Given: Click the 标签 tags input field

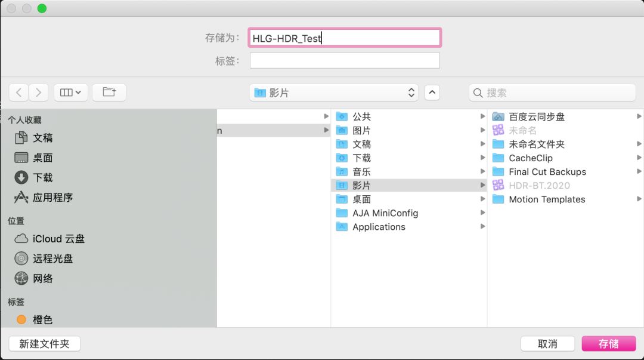Looking at the screenshot, I should 345,60.
